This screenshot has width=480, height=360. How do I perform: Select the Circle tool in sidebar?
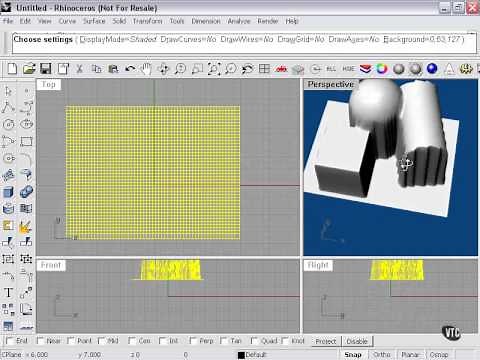coord(8,124)
